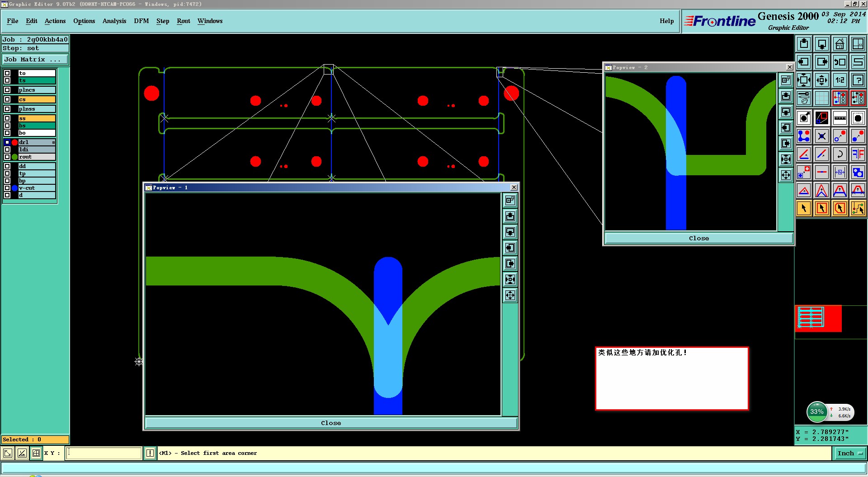The width and height of the screenshot is (868, 477).
Task: Open the Options menu
Action: [84, 21]
